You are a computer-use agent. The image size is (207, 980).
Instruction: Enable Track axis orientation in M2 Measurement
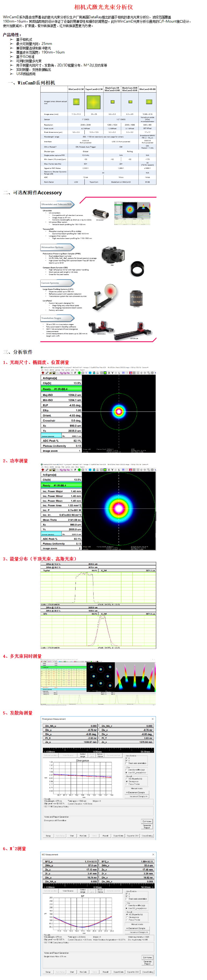point(126,899)
